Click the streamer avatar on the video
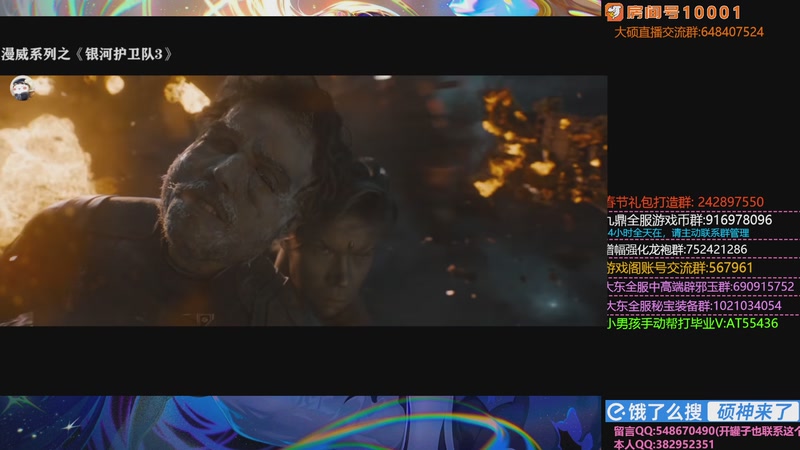 22,88
